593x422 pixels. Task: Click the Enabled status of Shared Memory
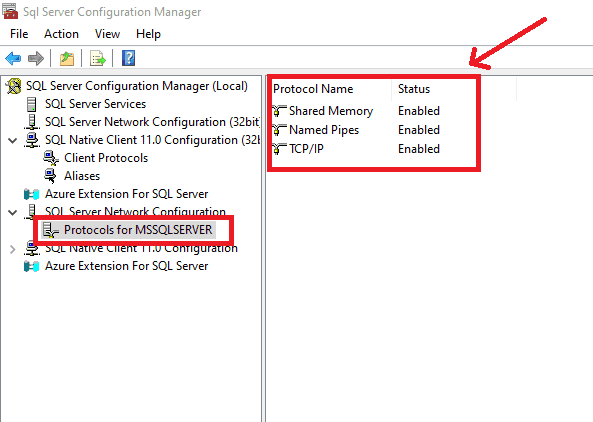click(419, 111)
